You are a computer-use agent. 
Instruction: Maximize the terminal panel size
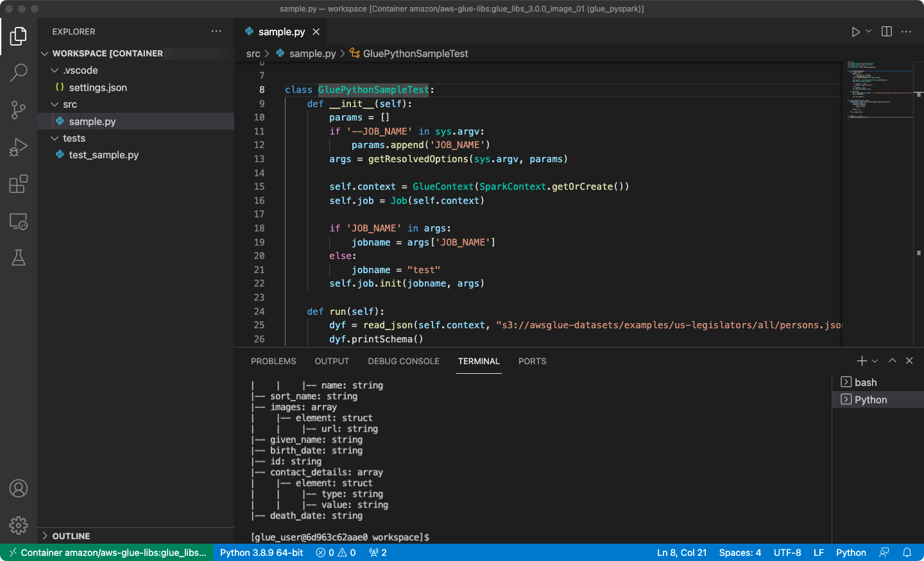[892, 361]
